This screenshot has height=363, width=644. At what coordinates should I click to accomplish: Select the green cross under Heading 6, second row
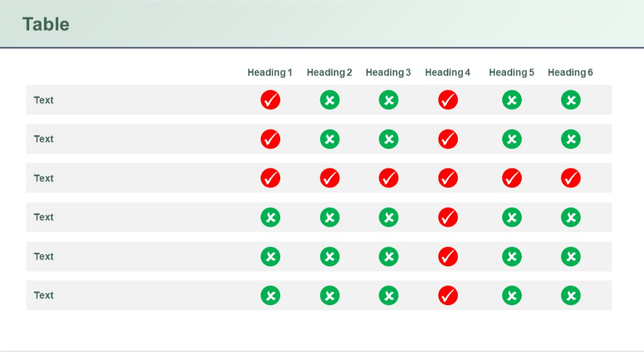pyautogui.click(x=571, y=139)
